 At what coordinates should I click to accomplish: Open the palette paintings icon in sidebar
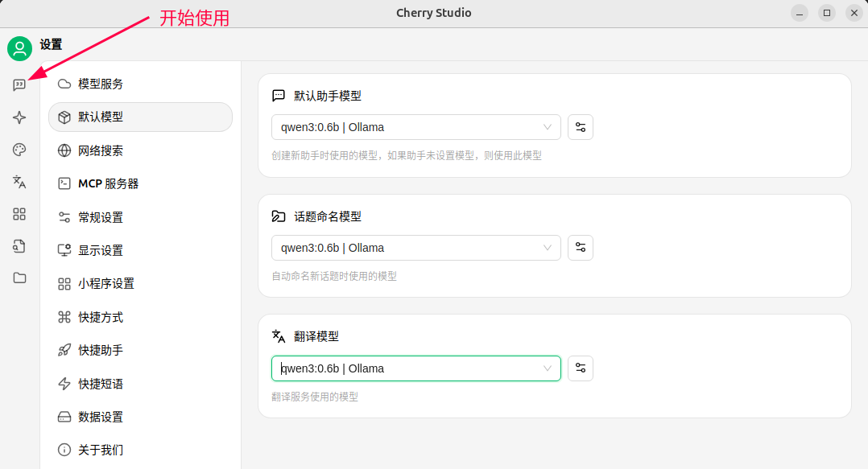pyautogui.click(x=19, y=150)
